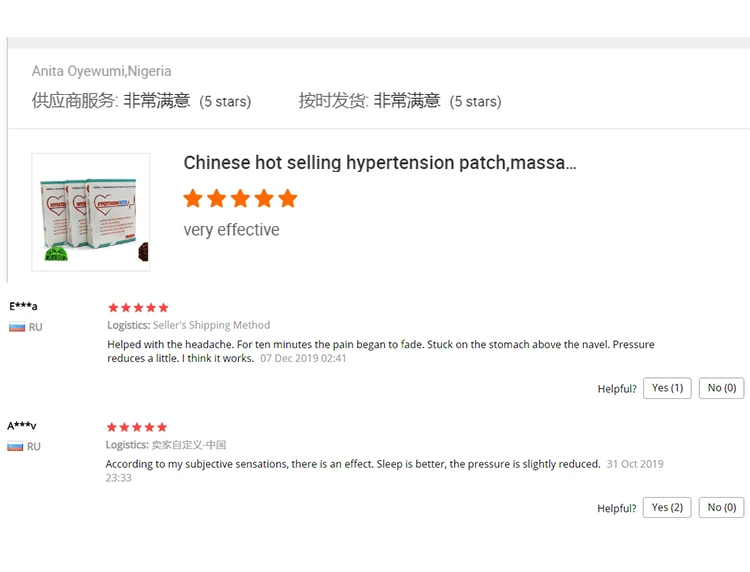Click the Seller's Shipping Method logistics text
Screen dimensions: 750x572
tap(211, 325)
